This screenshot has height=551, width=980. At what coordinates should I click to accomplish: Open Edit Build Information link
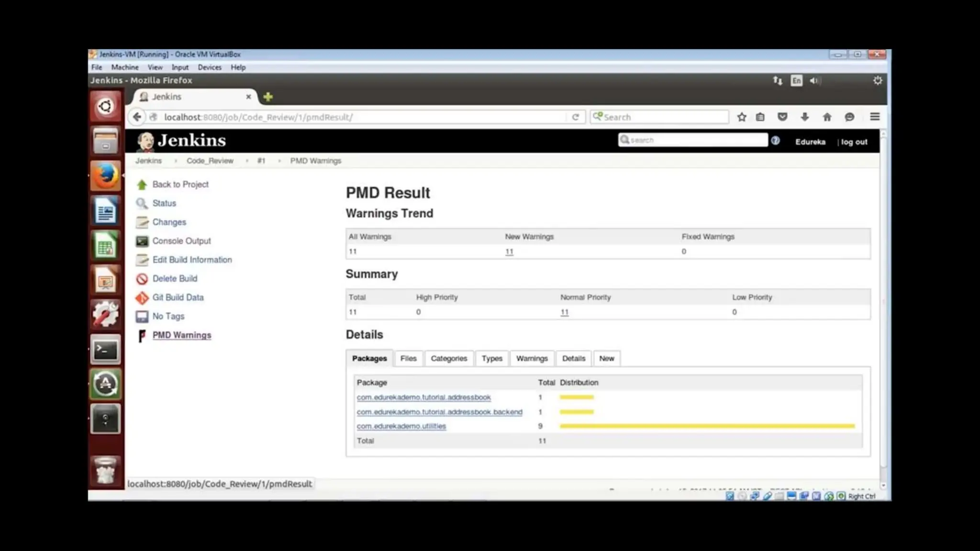pos(192,260)
